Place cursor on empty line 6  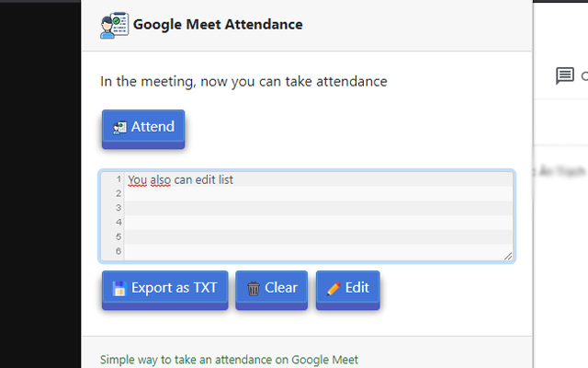pos(312,250)
